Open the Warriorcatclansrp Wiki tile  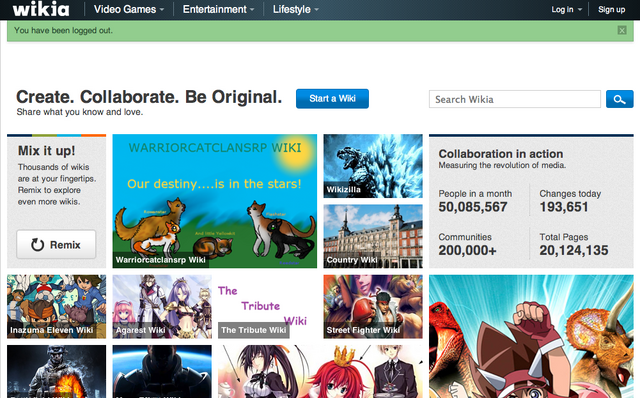215,201
